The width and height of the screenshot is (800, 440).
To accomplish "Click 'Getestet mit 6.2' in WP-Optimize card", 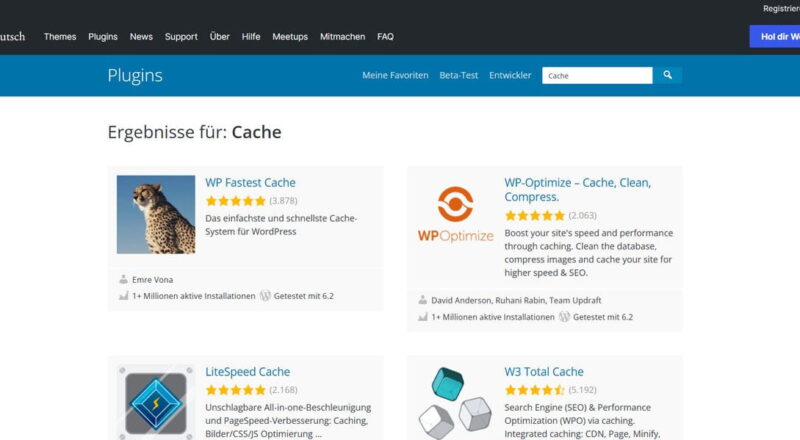I will click(603, 317).
